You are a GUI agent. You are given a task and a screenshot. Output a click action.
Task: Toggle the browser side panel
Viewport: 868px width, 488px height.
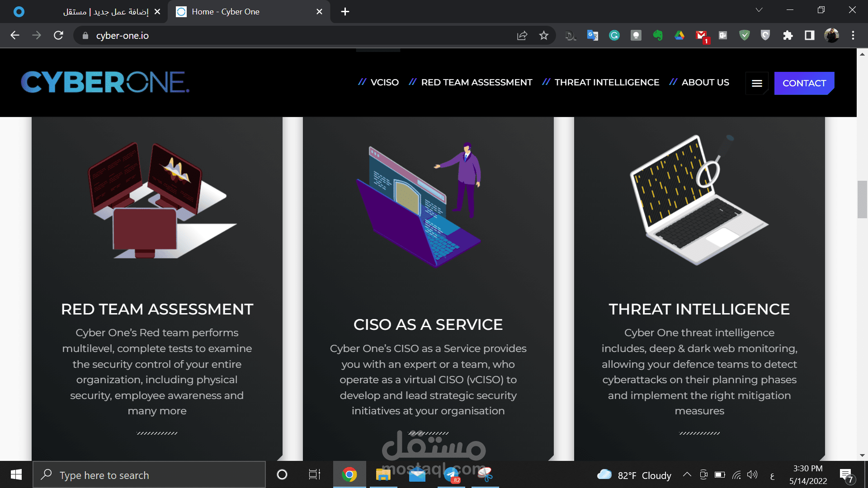coord(809,35)
